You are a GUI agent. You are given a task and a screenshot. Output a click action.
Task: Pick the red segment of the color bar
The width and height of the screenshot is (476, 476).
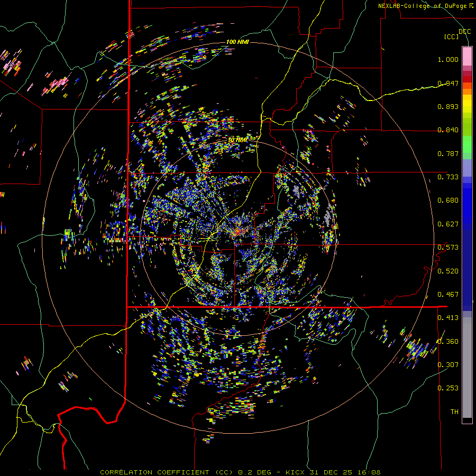point(467,79)
